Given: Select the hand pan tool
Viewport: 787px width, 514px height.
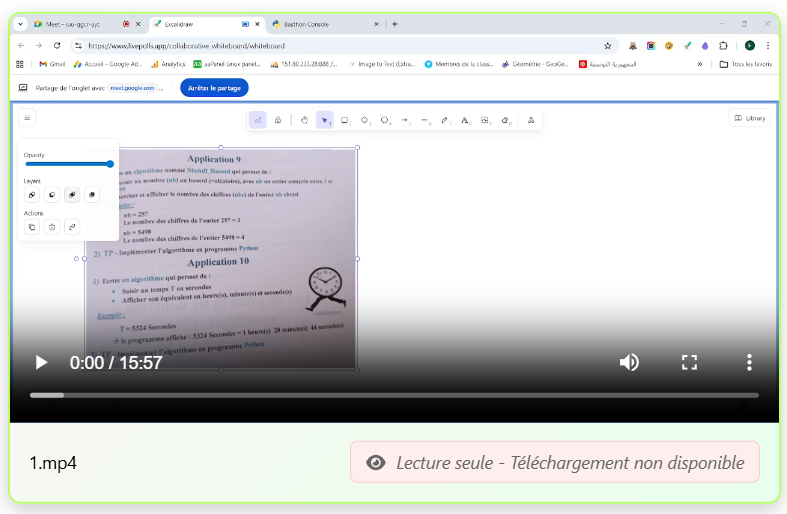Looking at the screenshot, I should [x=304, y=120].
